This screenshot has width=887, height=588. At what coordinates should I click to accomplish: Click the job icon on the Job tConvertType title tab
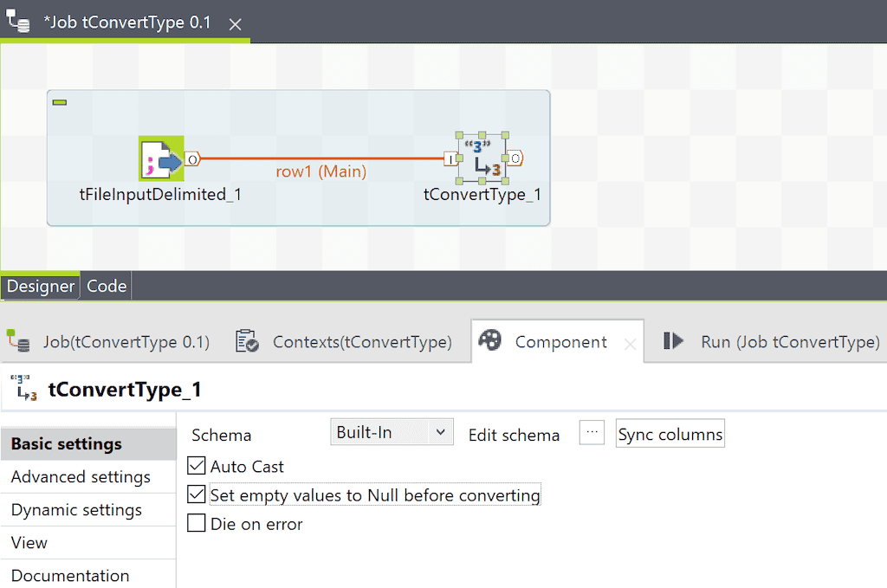17,23
